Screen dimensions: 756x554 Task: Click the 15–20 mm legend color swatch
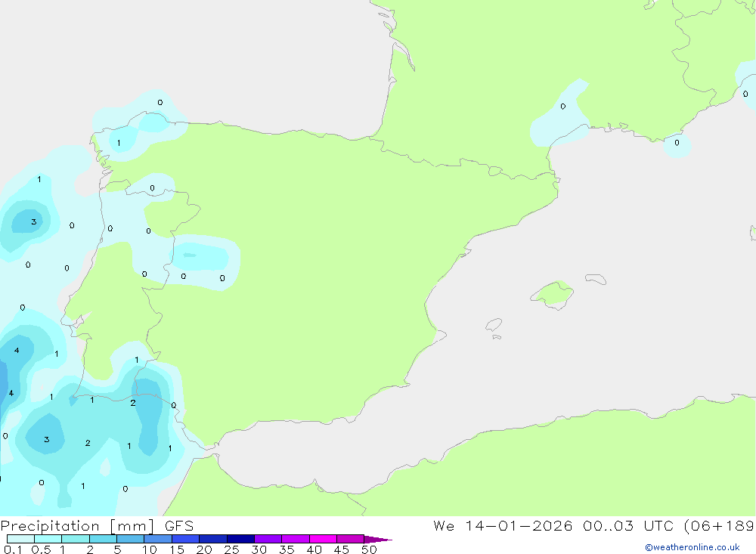(x=185, y=539)
